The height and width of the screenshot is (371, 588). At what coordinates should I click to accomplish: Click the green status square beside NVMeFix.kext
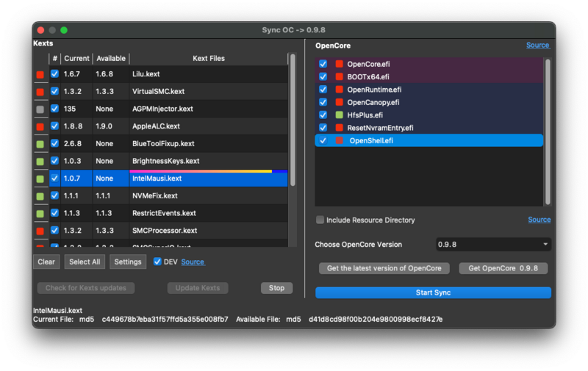(40, 196)
